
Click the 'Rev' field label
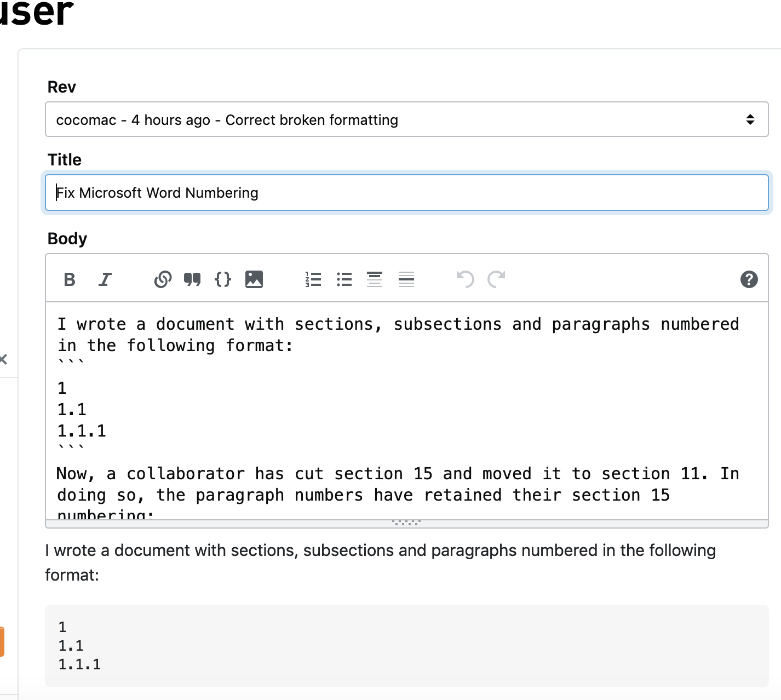point(61,87)
